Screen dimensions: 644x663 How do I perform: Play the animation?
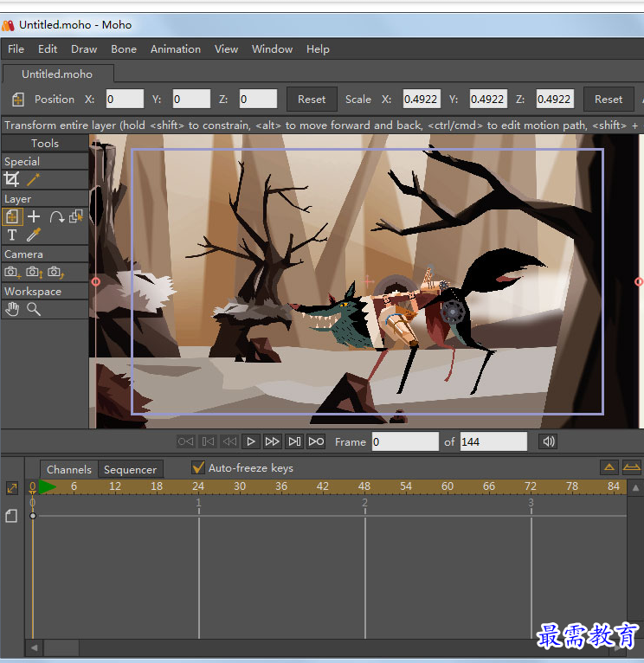tap(251, 442)
